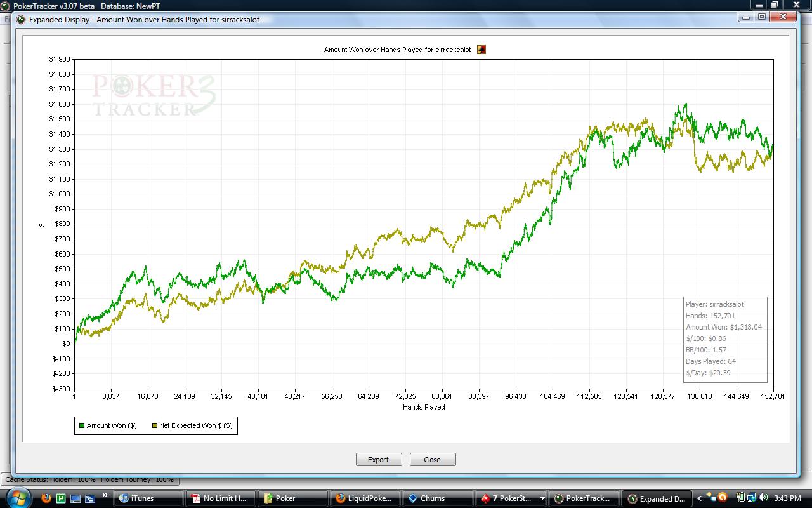Toggle the Net Expected Won $ legend entry
812x508 pixels.
point(192,425)
